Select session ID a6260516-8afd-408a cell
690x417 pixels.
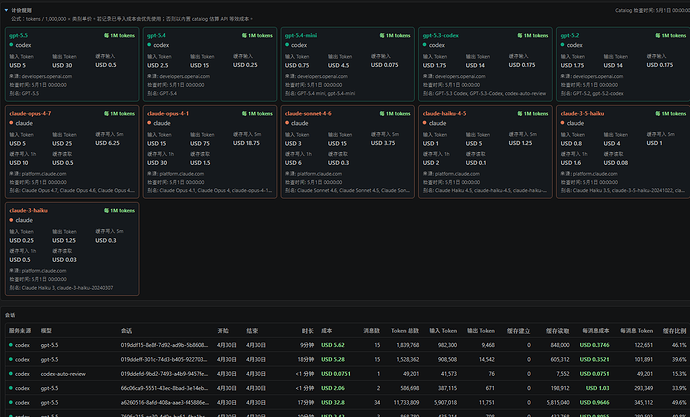point(164,402)
